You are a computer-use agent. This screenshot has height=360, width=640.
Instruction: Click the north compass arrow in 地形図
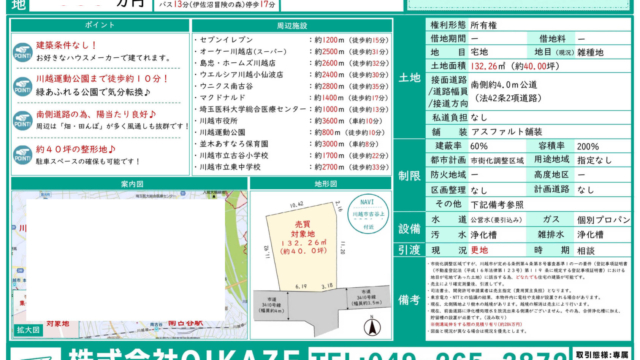click(x=372, y=326)
